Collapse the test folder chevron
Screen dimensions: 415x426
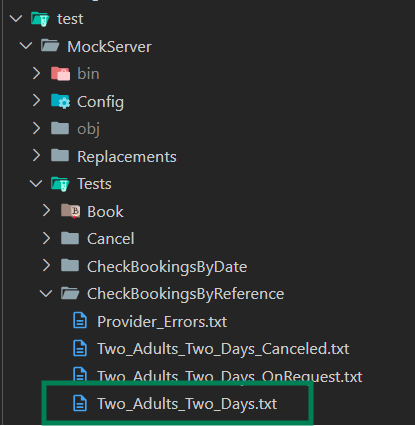(x=16, y=18)
